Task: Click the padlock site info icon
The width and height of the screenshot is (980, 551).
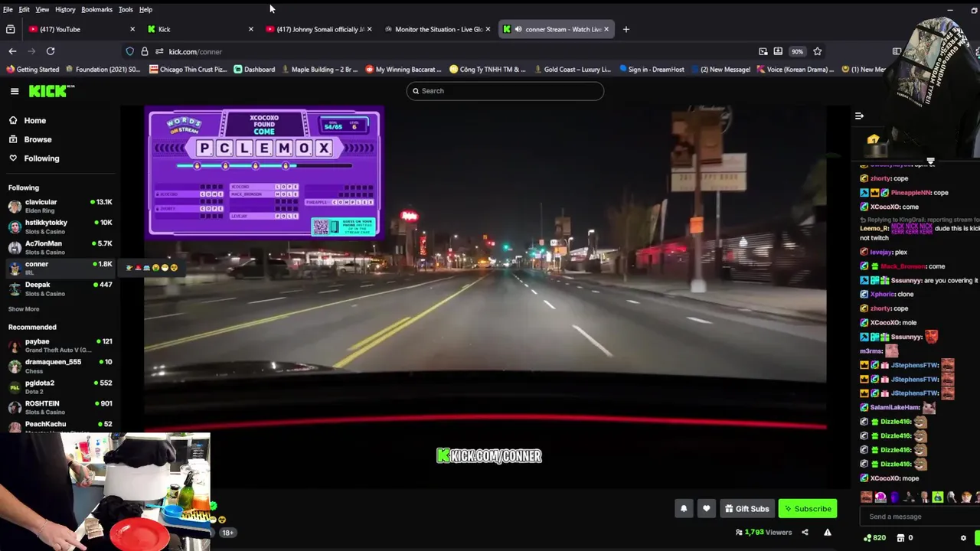Action: [x=145, y=51]
